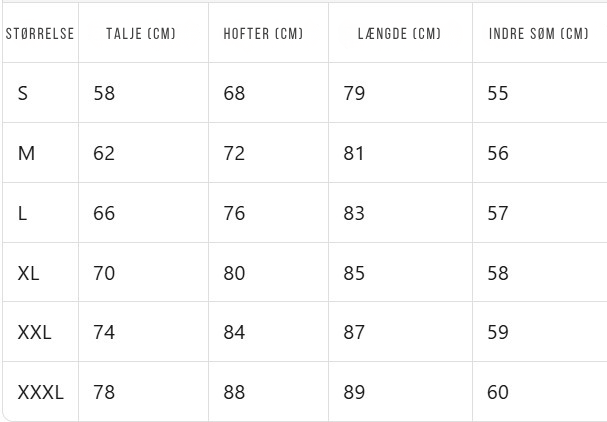Select inseam value 55 for size S
Image resolution: width=607 pixels, height=422 pixels.
click(498, 93)
